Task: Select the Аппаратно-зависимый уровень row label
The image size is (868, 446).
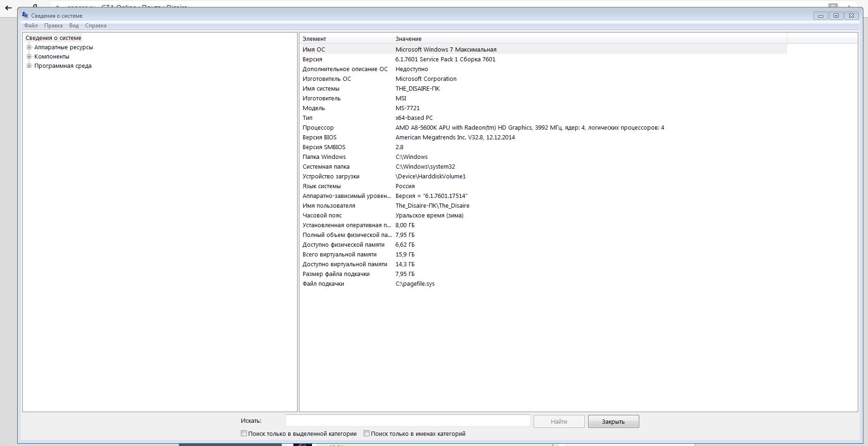Action: click(347, 196)
